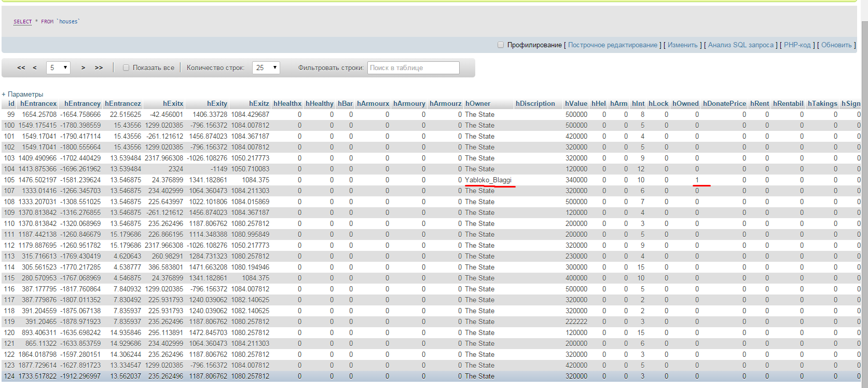Sort table by hOwner column header
Image resolution: width=868 pixels, height=388 pixels.
477,103
